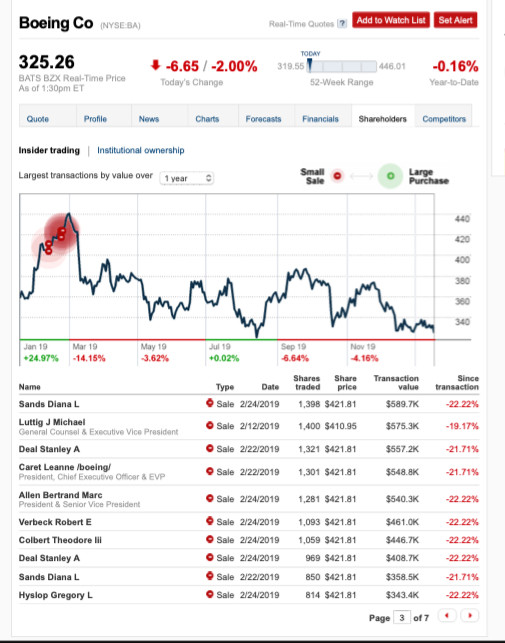This screenshot has width=505, height=643.
Task: Go to previous page with left arrow
Action: pyautogui.click(x=447, y=616)
